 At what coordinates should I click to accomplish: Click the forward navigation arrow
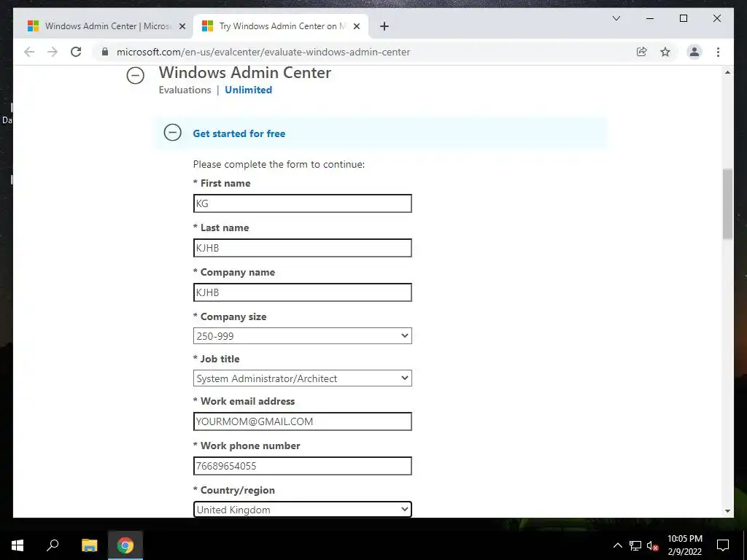[53, 52]
